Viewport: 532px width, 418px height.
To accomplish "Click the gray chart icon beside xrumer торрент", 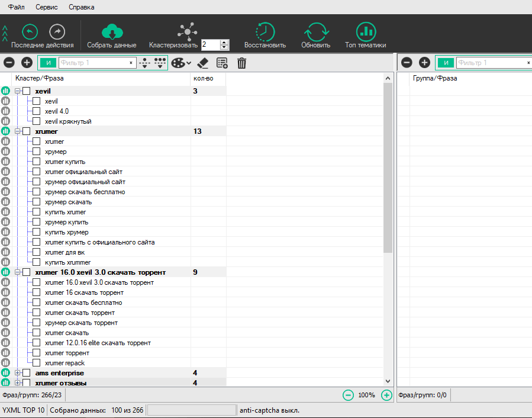I will [5, 353].
